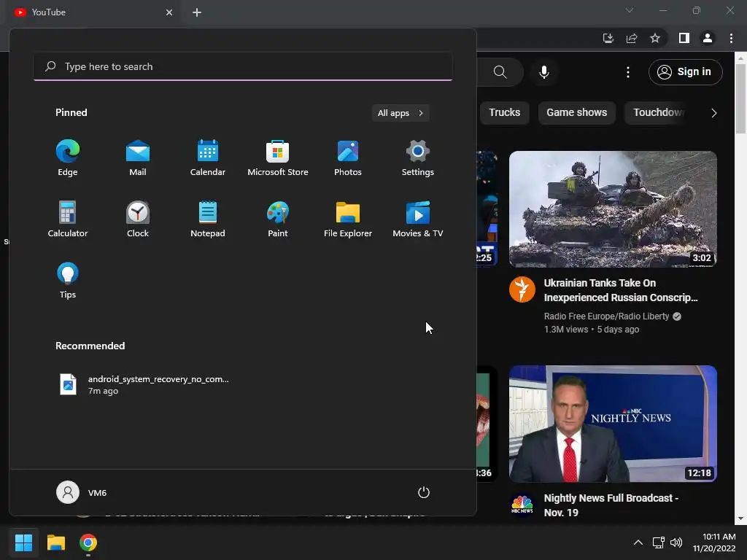Click the install app icon in address bar
747x560 pixels.
click(608, 38)
